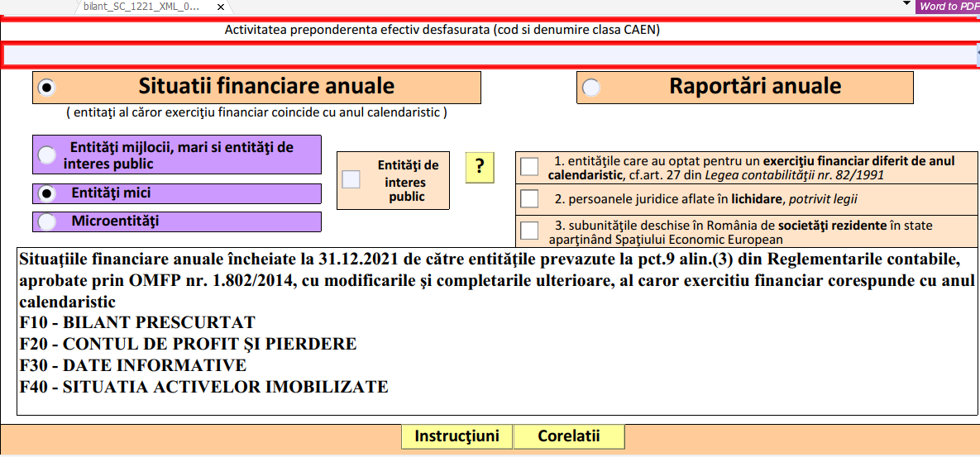Switch to the bilant_SC_1221_XML tab
Viewport: 980px width, 457px height.
pyautogui.click(x=141, y=7)
